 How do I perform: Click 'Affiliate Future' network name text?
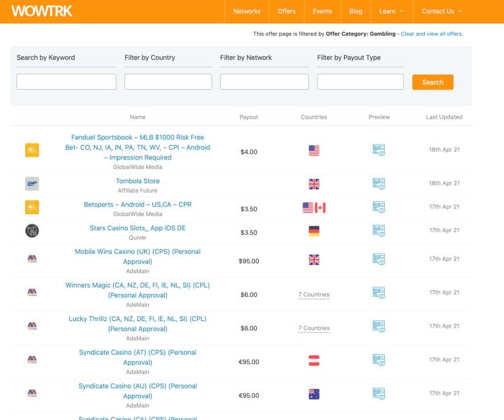[138, 191]
